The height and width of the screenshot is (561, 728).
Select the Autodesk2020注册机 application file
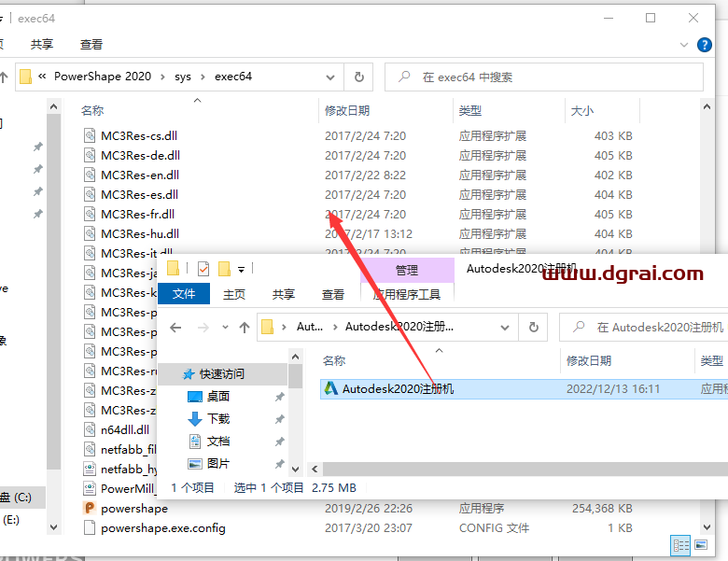[524, 388]
